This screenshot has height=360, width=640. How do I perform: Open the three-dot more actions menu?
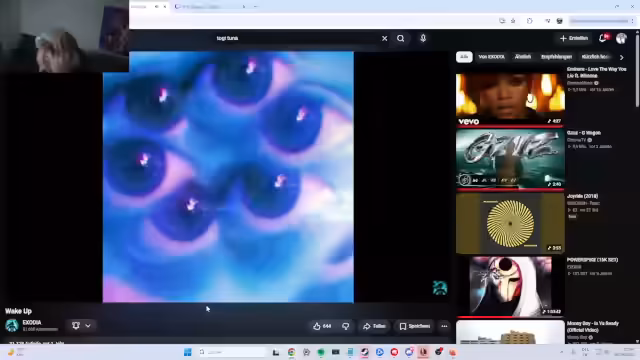[x=444, y=326]
